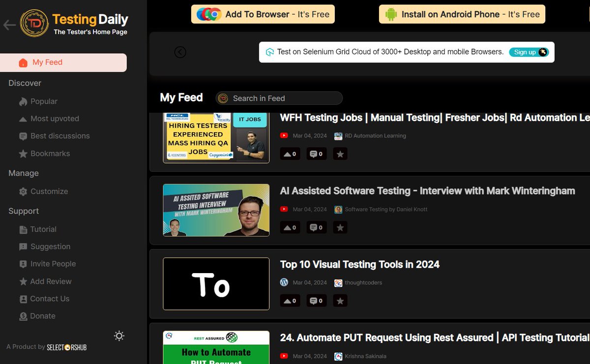Click the Sign up button on the Selenium banner
This screenshot has width=590, height=364.
(x=526, y=52)
